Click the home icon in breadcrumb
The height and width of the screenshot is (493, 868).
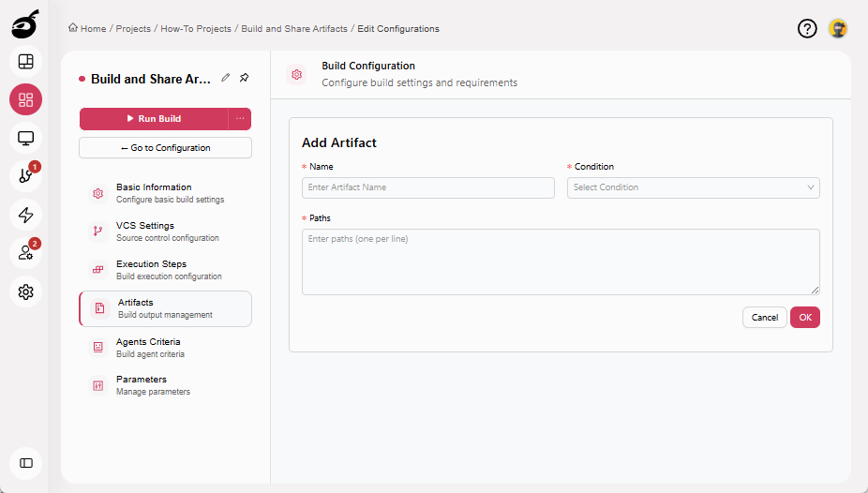(x=72, y=28)
